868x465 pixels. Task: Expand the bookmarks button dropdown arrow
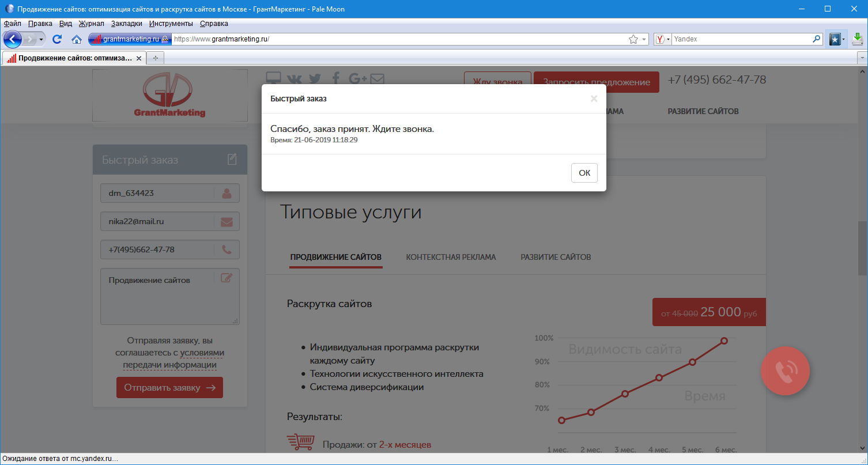point(844,39)
